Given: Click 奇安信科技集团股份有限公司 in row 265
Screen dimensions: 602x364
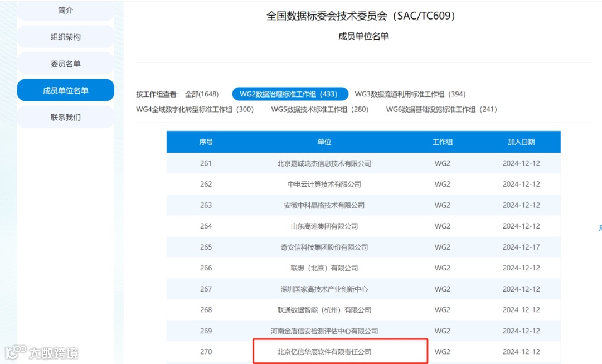Looking at the screenshot, I should [324, 247].
